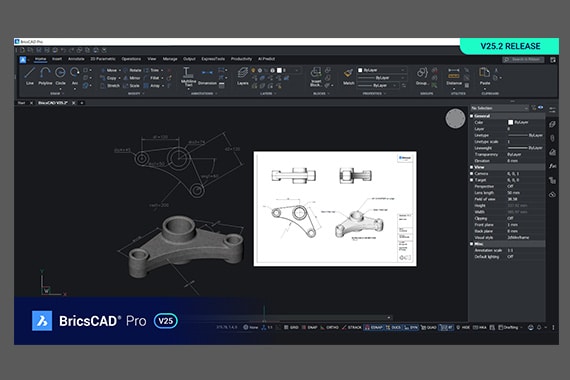Click the Scale tool
The height and width of the screenshot is (380, 570).
pos(131,85)
